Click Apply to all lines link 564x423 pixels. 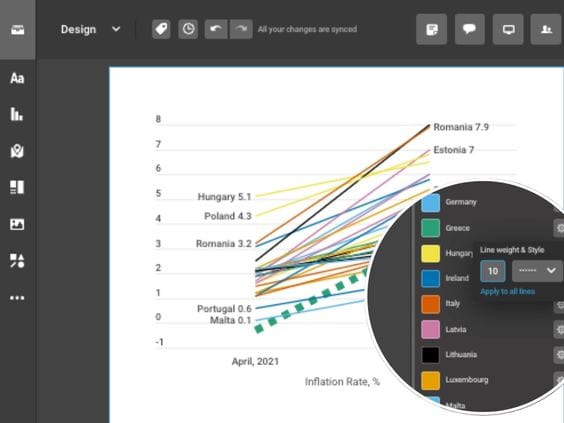point(507,291)
